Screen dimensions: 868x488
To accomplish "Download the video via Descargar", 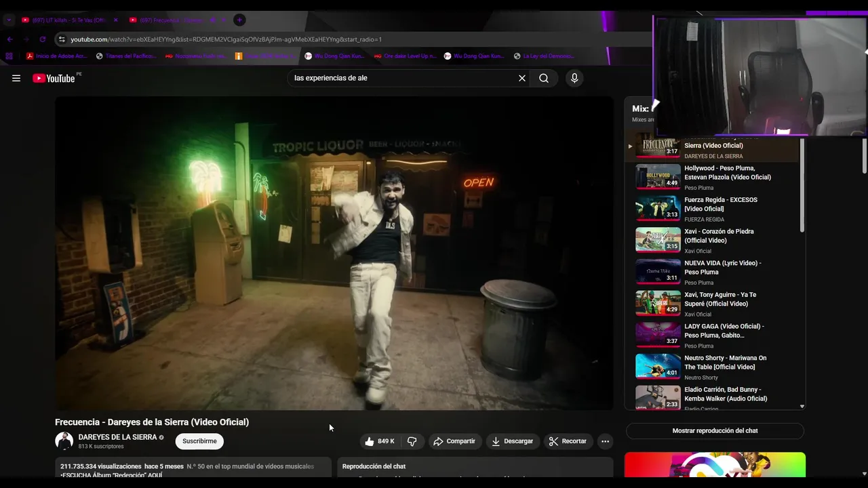I will tap(513, 441).
